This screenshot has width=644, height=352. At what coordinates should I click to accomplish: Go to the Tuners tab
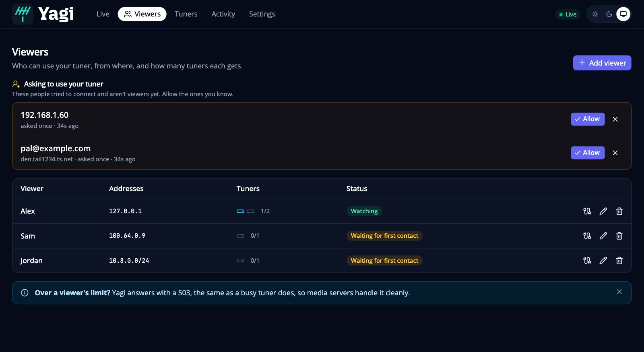pos(186,14)
